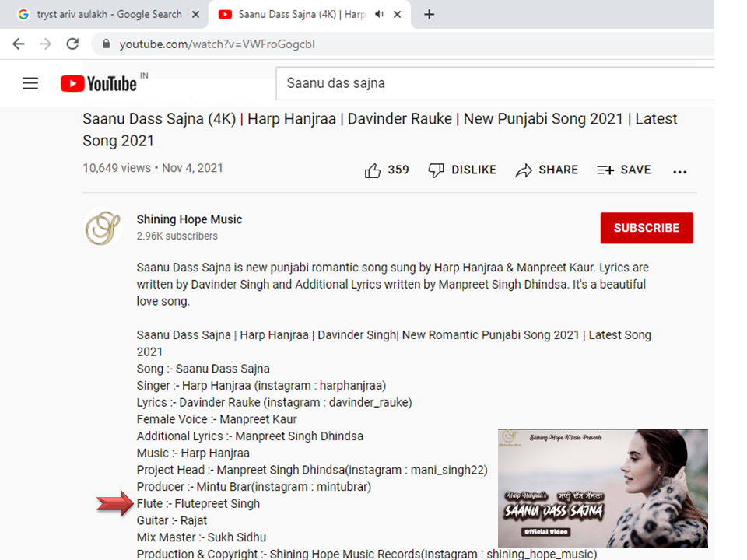747x560 pixels.
Task: Focus the YouTube search box
Action: click(490, 83)
